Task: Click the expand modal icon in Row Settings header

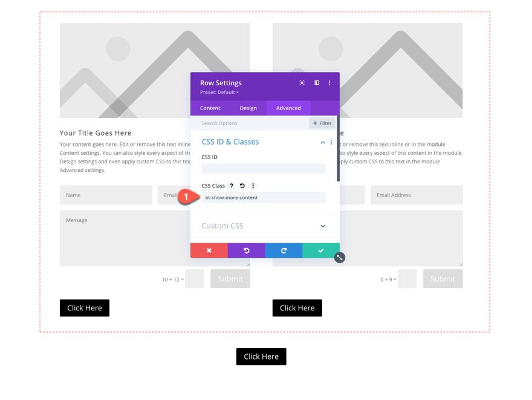Action: tap(317, 82)
